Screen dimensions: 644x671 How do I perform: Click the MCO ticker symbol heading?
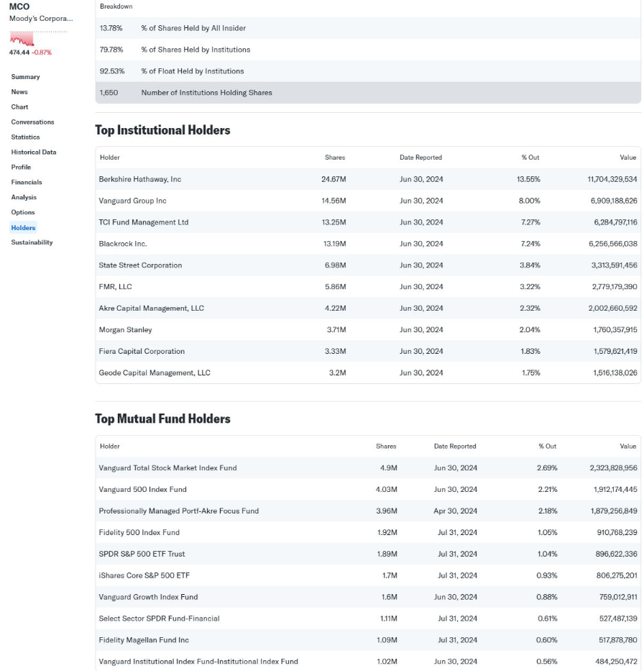[19, 6]
